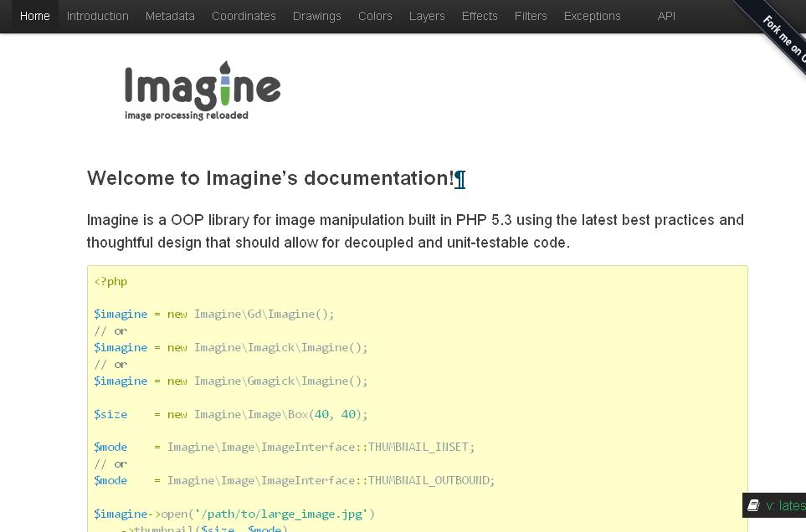The width and height of the screenshot is (806, 532).
Task: Open the Home nav item
Action: pos(34,16)
